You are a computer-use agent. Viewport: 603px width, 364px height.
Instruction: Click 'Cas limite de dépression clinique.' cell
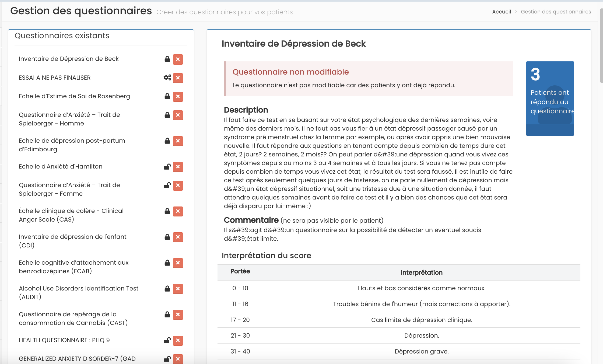(422, 320)
